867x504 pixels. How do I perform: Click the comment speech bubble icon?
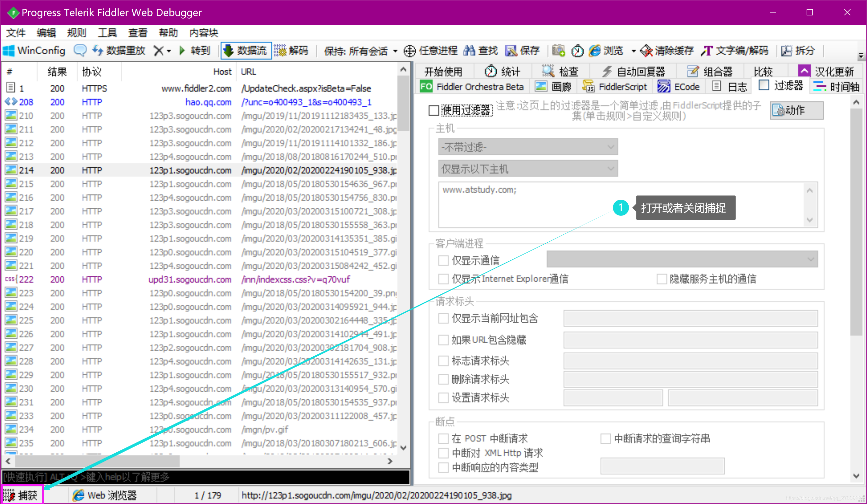80,50
